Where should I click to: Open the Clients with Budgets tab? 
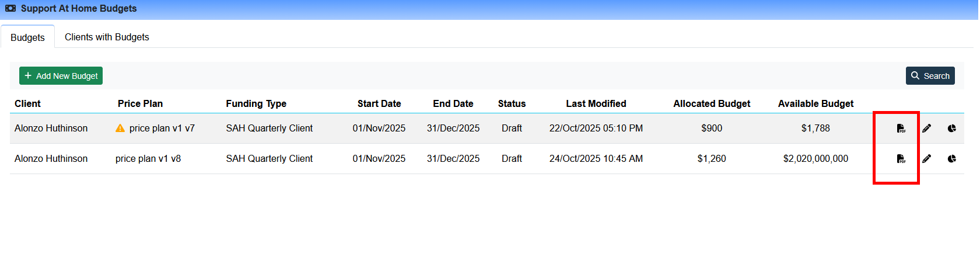(107, 37)
